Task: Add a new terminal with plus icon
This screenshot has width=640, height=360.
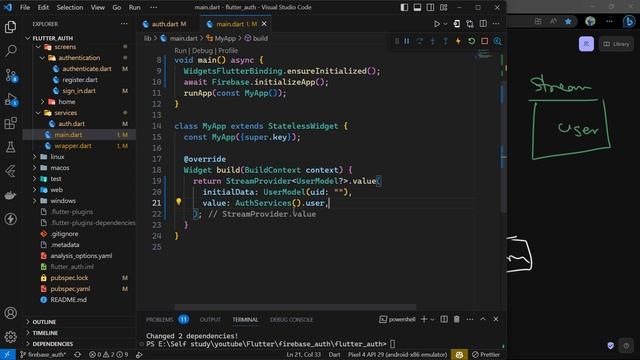Action: 424,319
